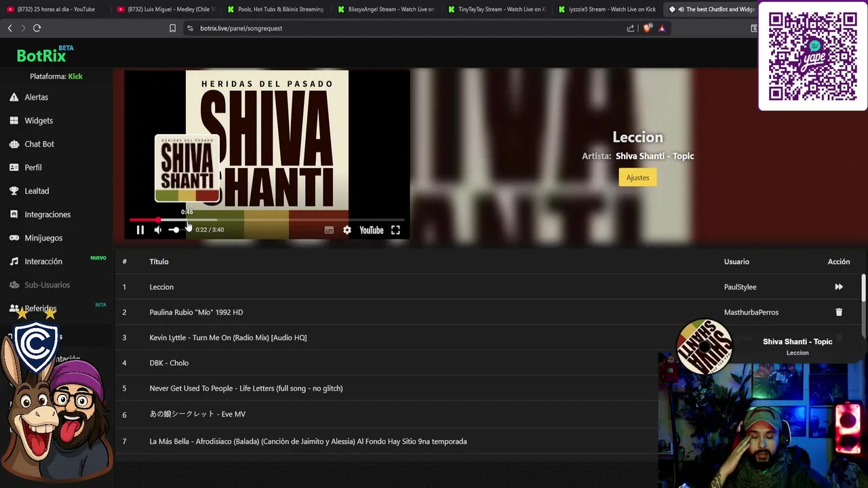Seek on the video progress bar
Screen dimensions: 868x488
pyautogui.click(x=267, y=220)
